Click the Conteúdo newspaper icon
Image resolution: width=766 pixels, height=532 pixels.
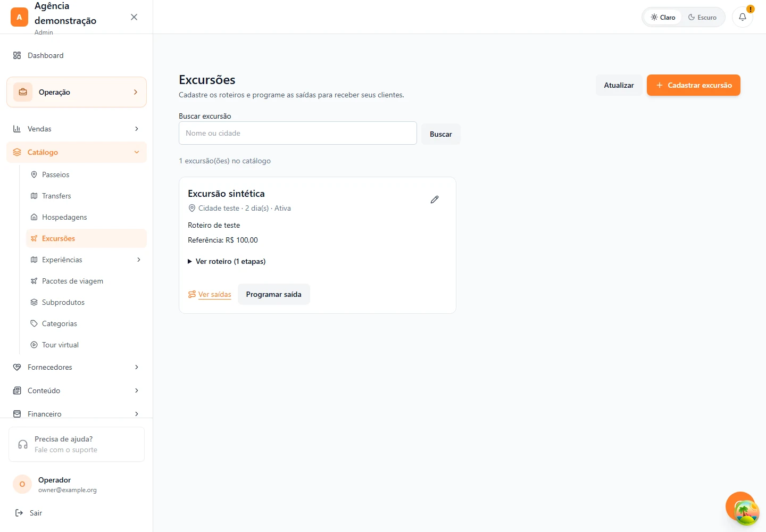click(17, 390)
